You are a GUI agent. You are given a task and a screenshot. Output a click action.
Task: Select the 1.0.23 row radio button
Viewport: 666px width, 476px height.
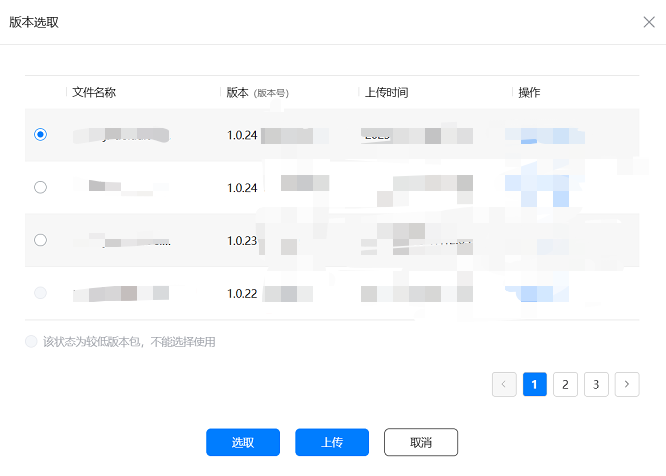pos(40,240)
